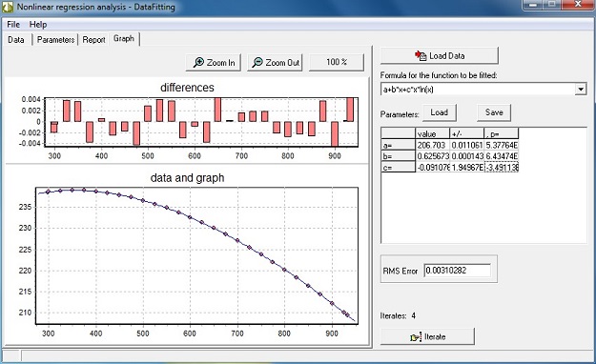
Task: Reset zoom with the 100 % button
Action: click(x=337, y=62)
